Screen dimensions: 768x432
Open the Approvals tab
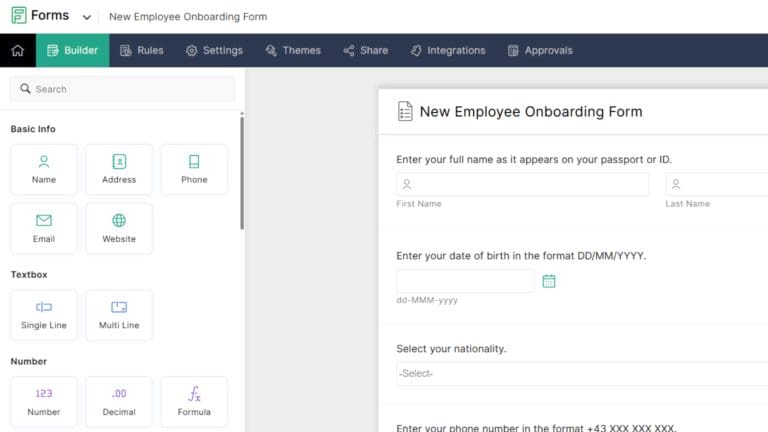(540, 50)
